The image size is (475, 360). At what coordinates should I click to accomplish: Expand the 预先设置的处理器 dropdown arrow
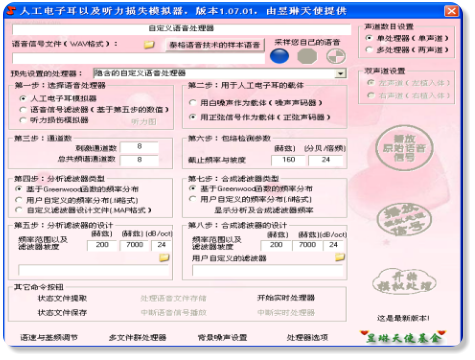pos(340,73)
